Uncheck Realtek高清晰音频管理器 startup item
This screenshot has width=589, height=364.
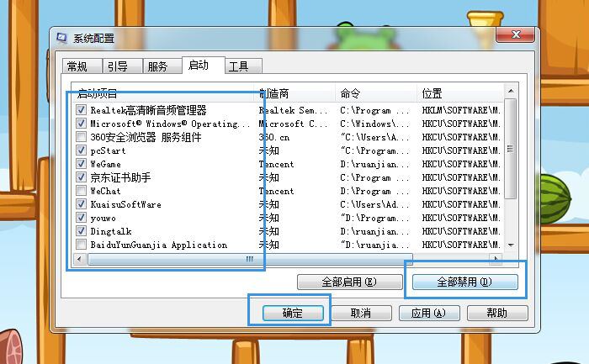[81, 110]
